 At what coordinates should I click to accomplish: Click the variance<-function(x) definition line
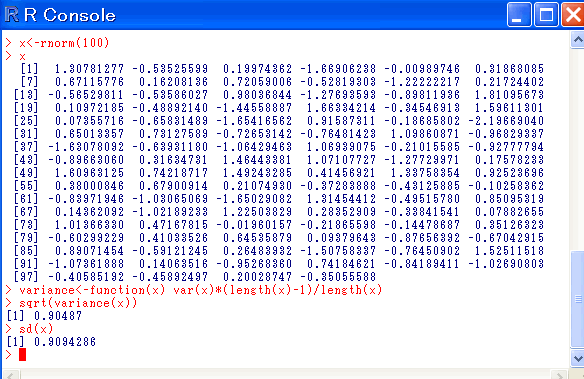pos(201,290)
